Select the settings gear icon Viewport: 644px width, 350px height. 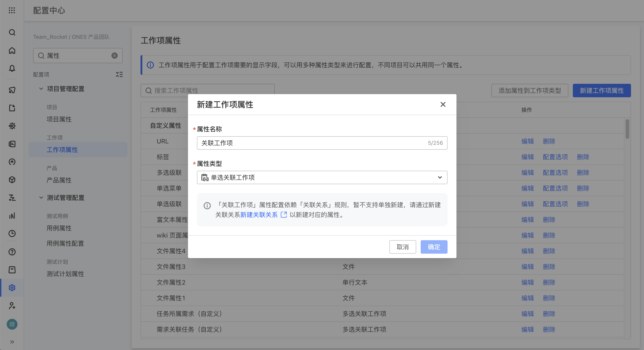12,288
